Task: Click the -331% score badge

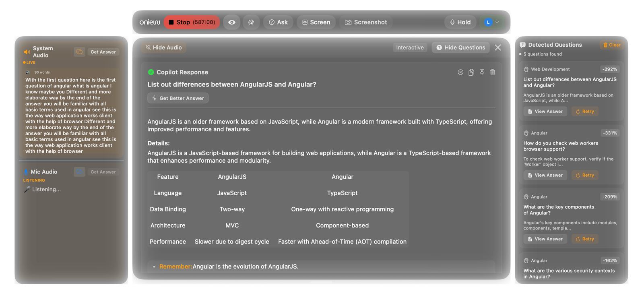Action: (x=610, y=133)
